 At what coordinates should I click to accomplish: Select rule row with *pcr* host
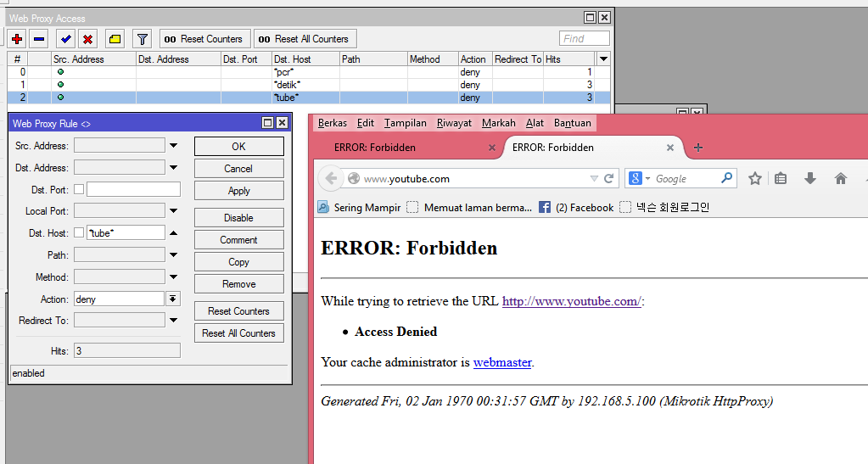tap(309, 72)
